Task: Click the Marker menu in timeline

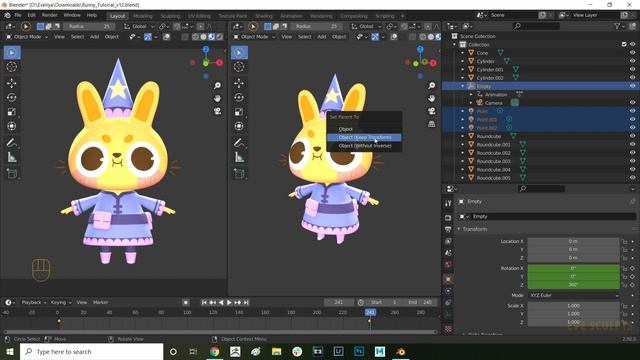Action: coord(100,302)
